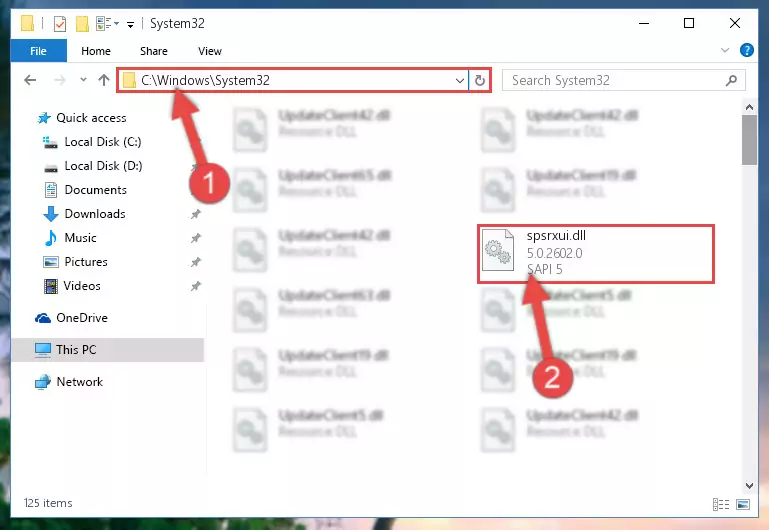Select OneDrive in navigation pane

click(x=71, y=318)
